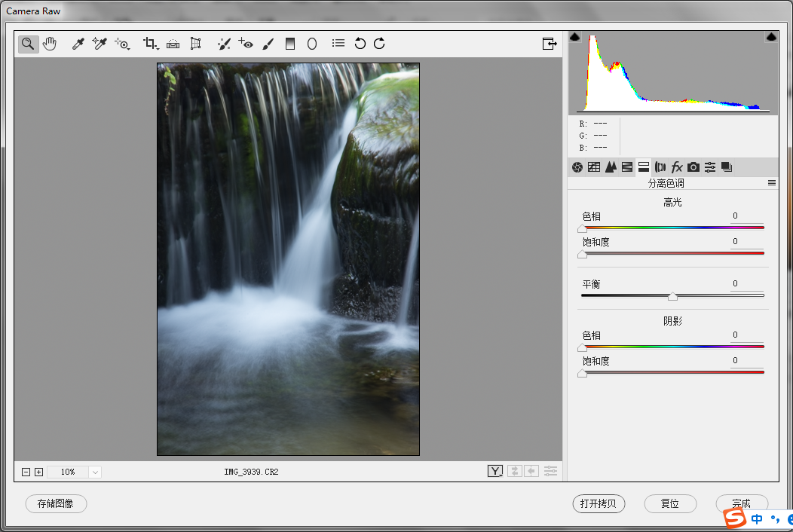Open the Camera Calibration panel tab
This screenshot has height=532, width=793.
pos(693,167)
